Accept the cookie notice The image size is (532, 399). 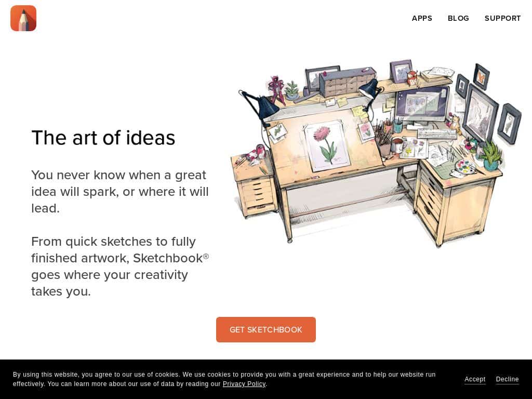click(475, 379)
